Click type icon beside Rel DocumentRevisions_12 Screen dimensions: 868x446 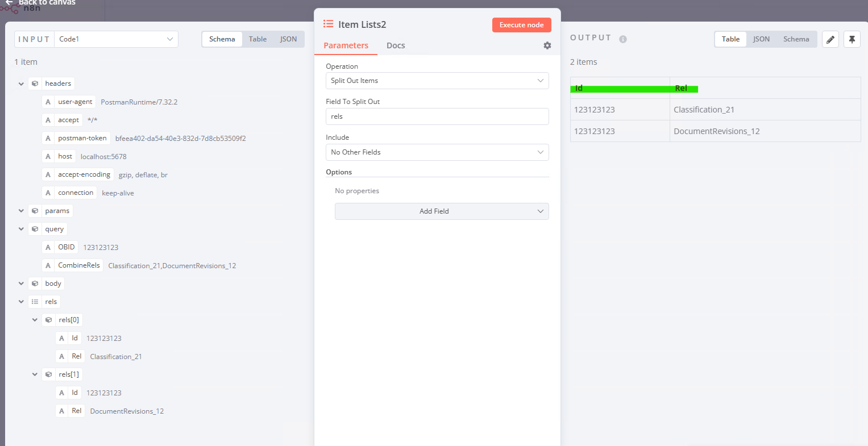coord(62,411)
